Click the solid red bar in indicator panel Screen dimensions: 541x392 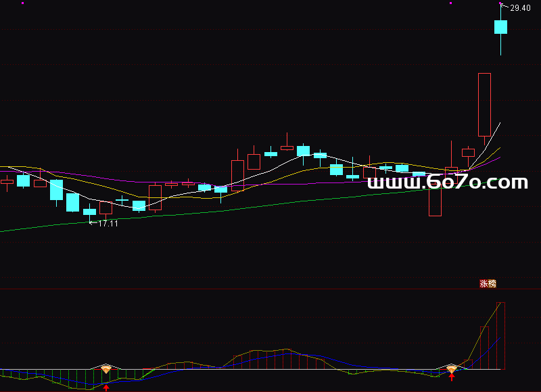291,359
